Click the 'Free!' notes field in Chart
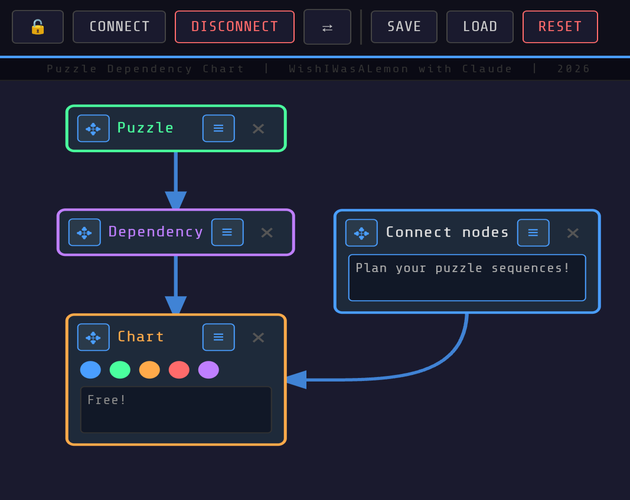This screenshot has width=630, height=500. (176, 410)
